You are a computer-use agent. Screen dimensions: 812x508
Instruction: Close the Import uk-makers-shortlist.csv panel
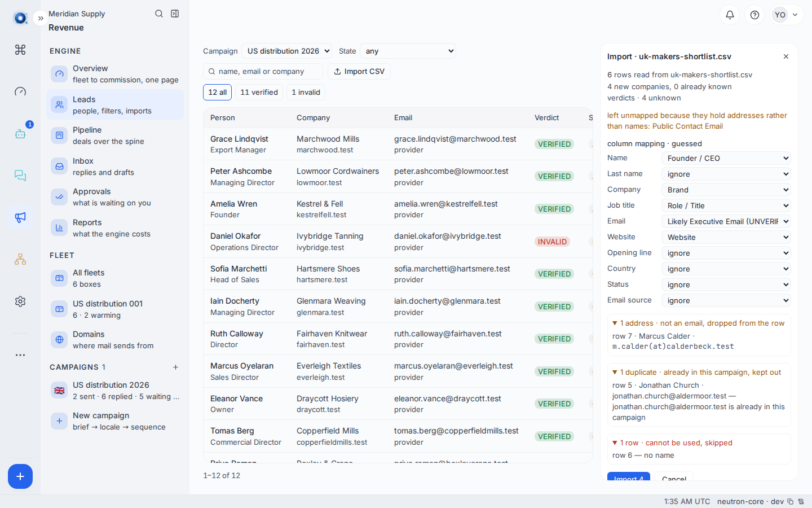786,56
